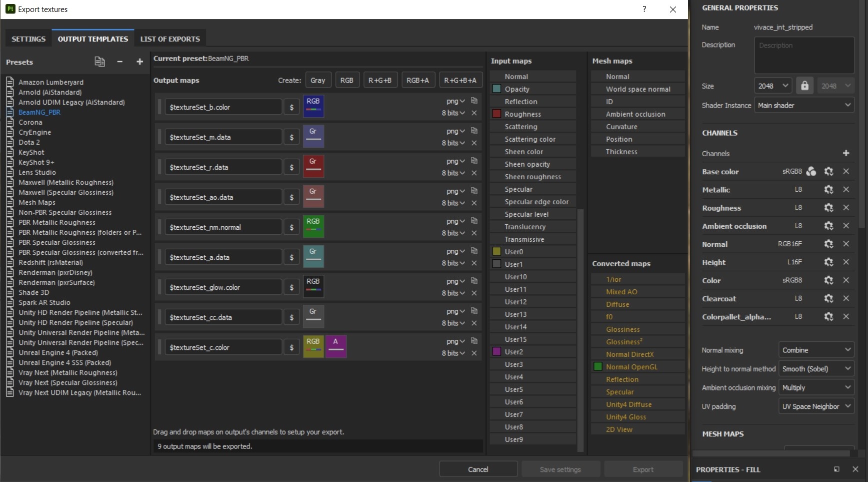Viewport: 868px width, 482px height.
Task: Create an RGB output map
Action: [x=346, y=80]
